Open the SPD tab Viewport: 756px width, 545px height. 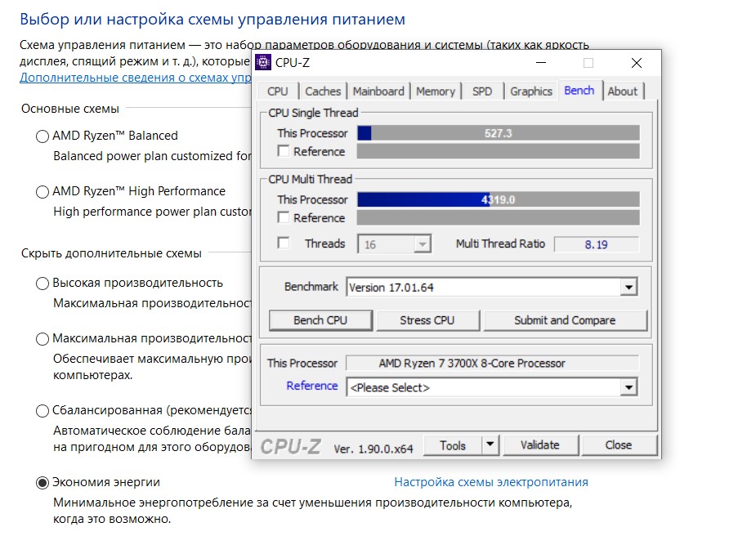tap(482, 91)
